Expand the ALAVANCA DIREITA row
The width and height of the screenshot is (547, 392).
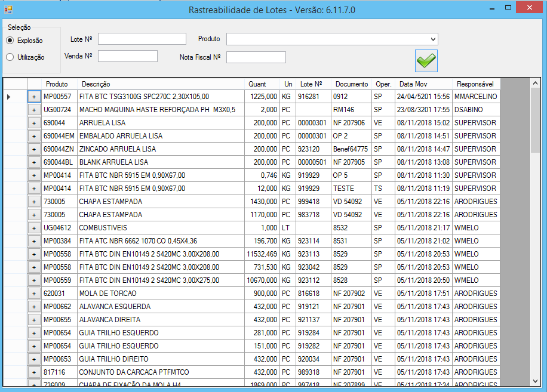click(x=34, y=320)
